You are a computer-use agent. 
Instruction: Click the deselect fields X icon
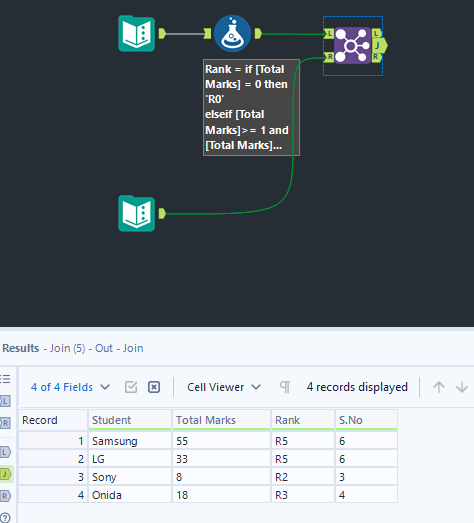[x=154, y=387]
